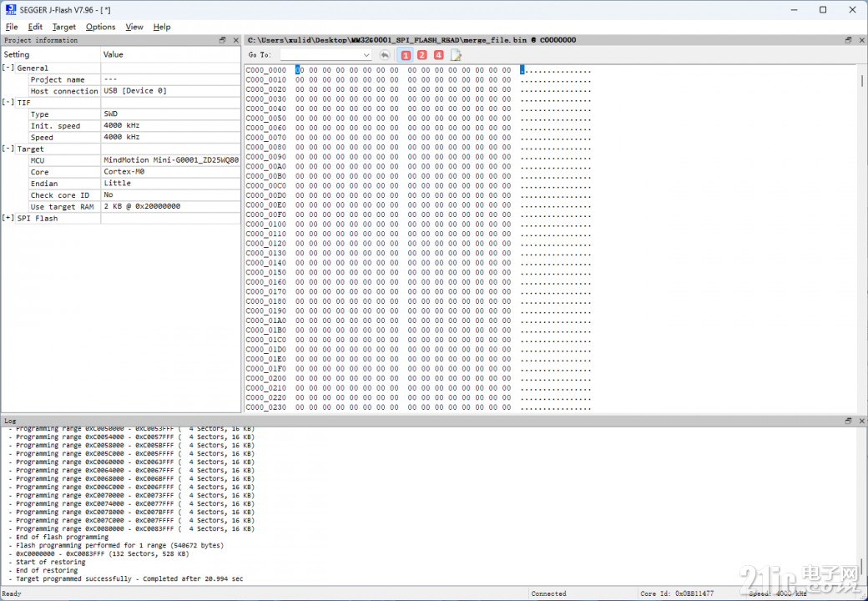This screenshot has height=601, width=868.
Task: Open the Options menu
Action: [101, 27]
